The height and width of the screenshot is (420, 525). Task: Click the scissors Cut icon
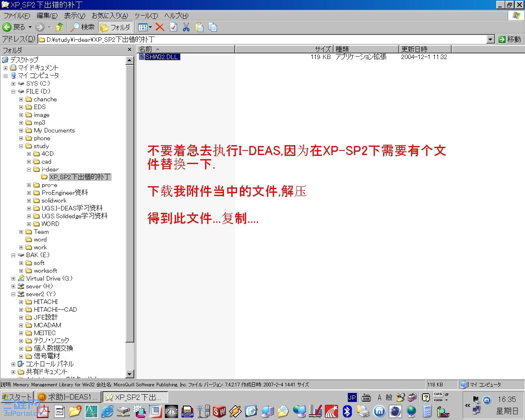point(186,27)
